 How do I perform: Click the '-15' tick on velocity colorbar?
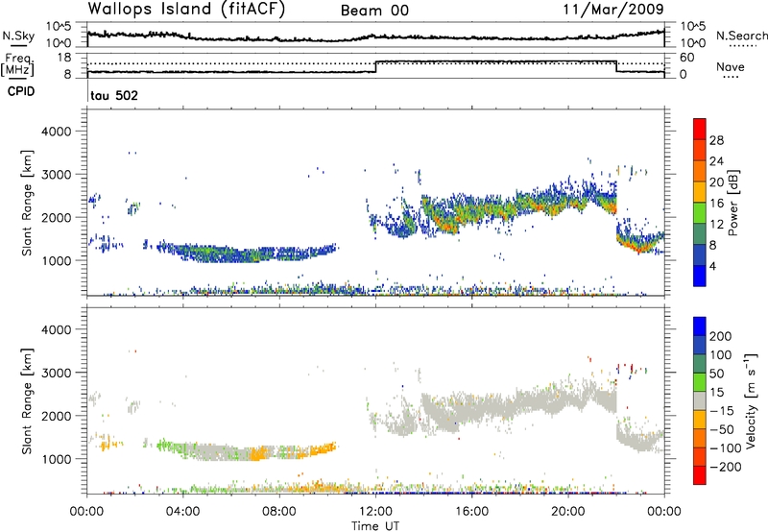[x=722, y=411]
